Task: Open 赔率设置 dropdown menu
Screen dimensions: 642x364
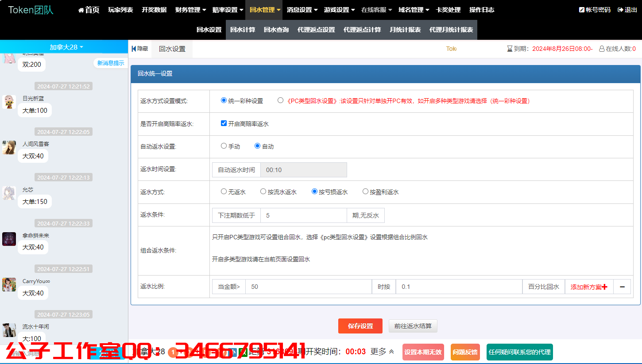Action: 228,10
